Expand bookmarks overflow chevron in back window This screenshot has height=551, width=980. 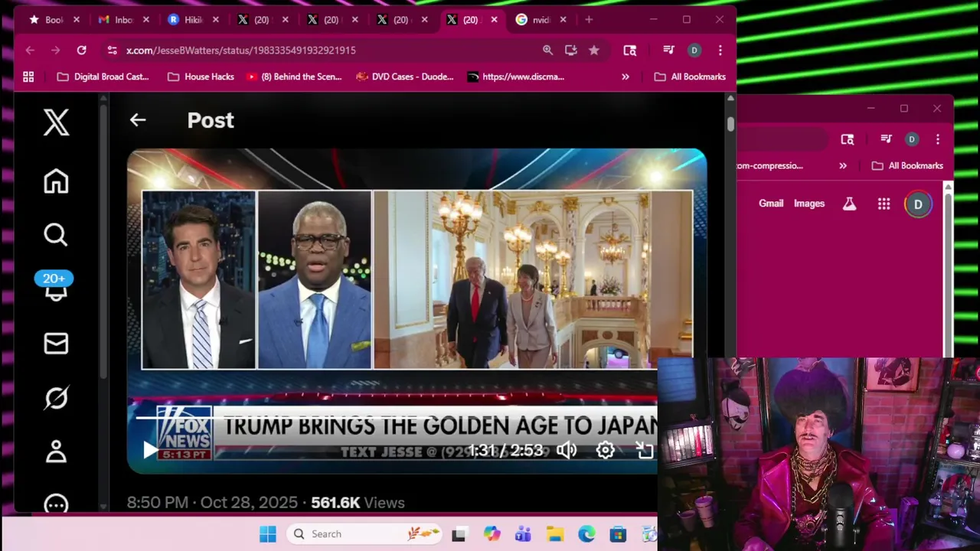[x=843, y=165]
